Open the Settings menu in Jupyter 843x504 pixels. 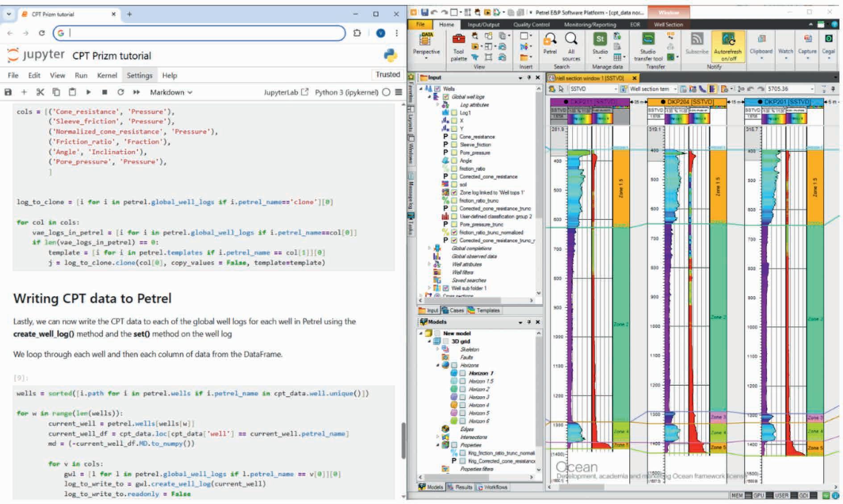[x=140, y=75]
